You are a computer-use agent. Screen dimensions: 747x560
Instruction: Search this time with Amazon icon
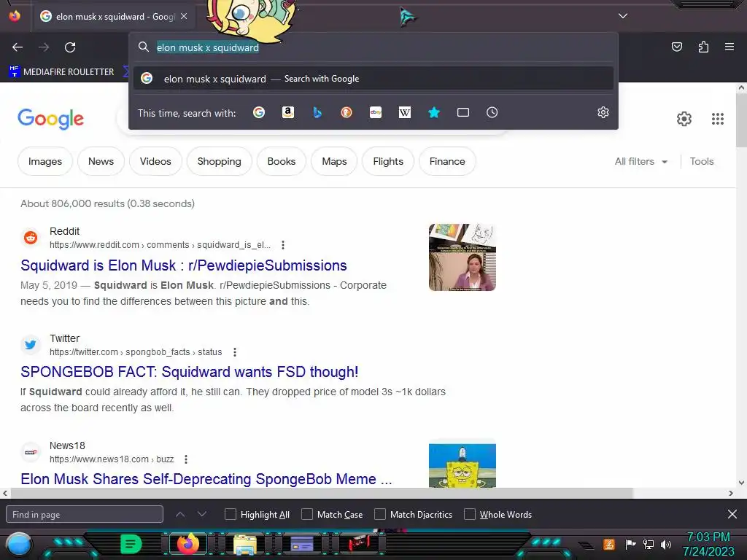[x=287, y=112]
